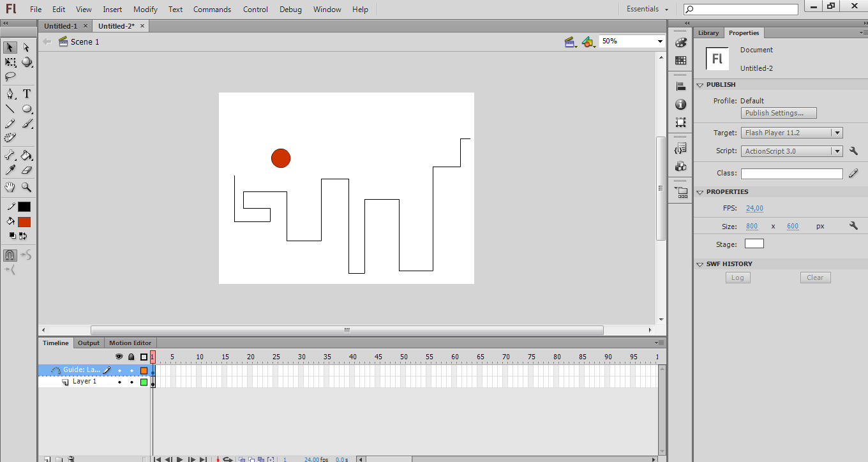Image resolution: width=868 pixels, height=462 pixels.
Task: Toggle Snap to Objects magnet
Action: pyautogui.click(x=10, y=255)
